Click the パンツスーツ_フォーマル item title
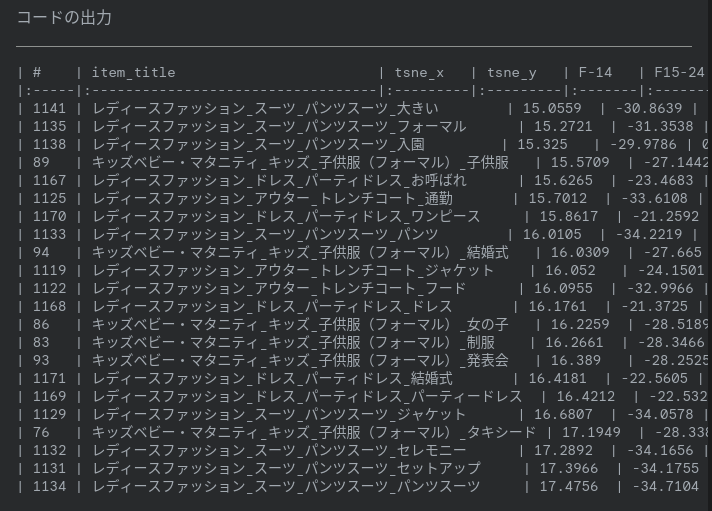712x511 pixels. coord(279,126)
